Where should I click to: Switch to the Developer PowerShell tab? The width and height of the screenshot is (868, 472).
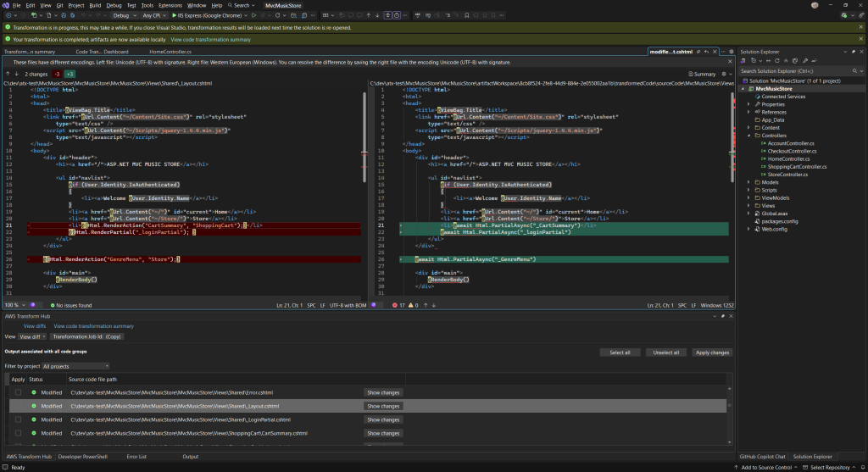82,457
